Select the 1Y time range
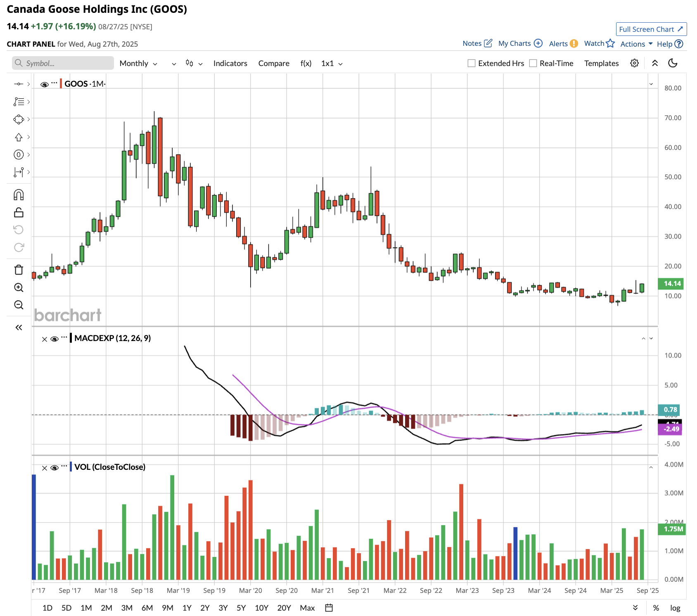697x616 pixels. click(x=187, y=608)
